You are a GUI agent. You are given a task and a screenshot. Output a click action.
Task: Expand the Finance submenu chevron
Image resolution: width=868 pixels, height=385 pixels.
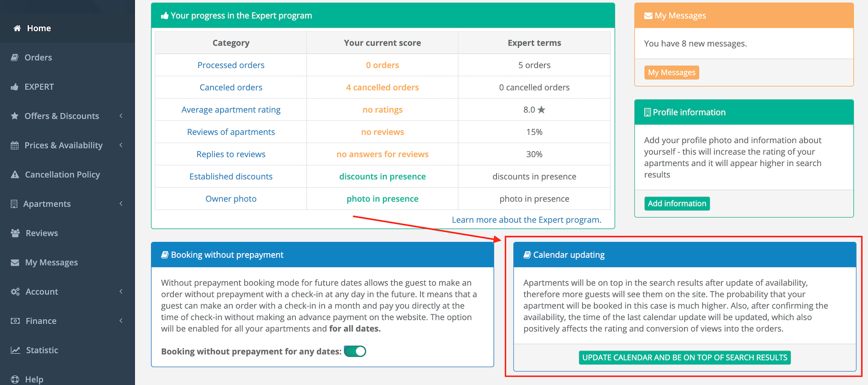coord(121,320)
